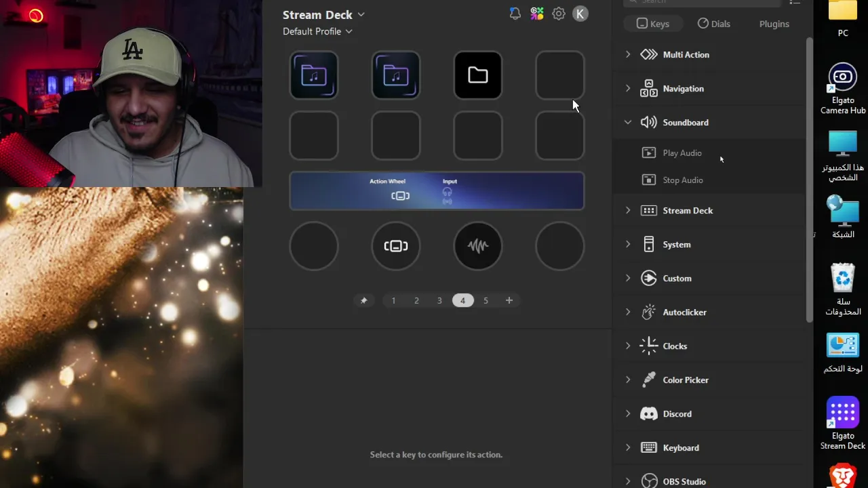Open the PC folder on desktop

(x=843, y=19)
